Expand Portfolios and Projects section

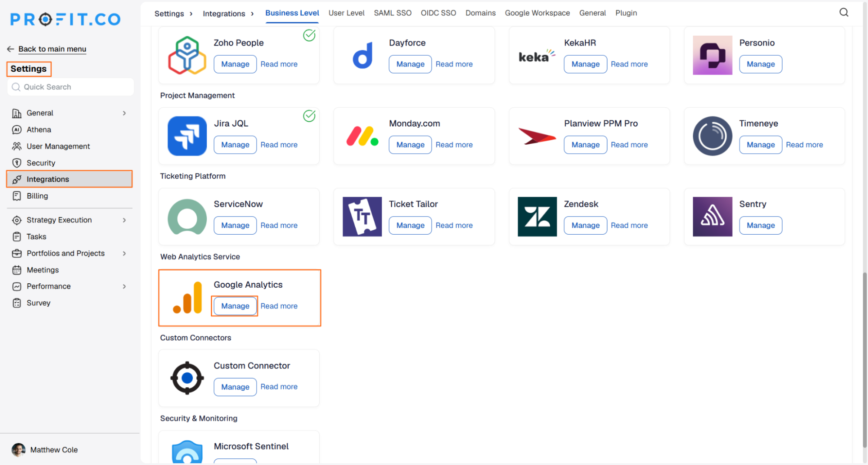pos(124,253)
